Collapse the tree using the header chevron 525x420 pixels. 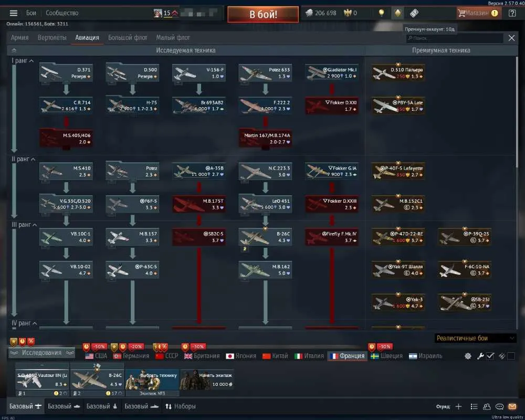(x=14, y=50)
